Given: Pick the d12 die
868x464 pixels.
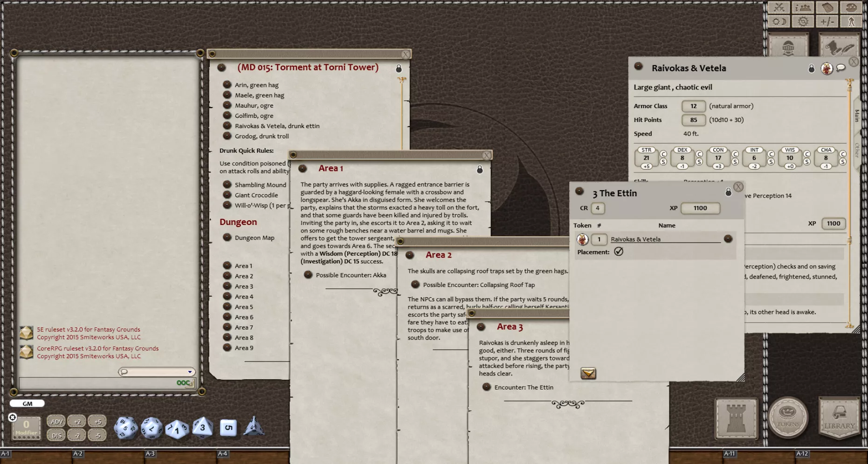Looking at the screenshot, I should [152, 428].
